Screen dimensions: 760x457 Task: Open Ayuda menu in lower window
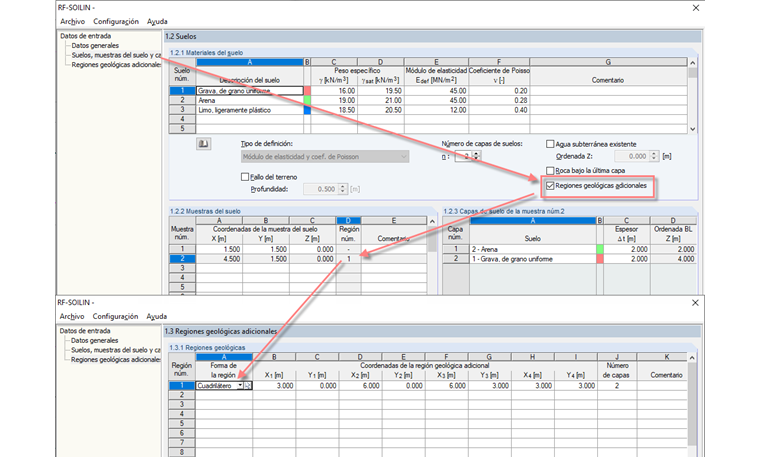click(x=157, y=316)
